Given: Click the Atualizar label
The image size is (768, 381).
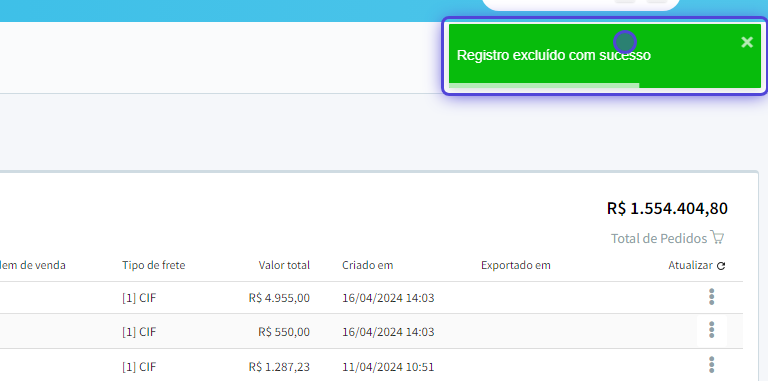Looking at the screenshot, I should 690,265.
